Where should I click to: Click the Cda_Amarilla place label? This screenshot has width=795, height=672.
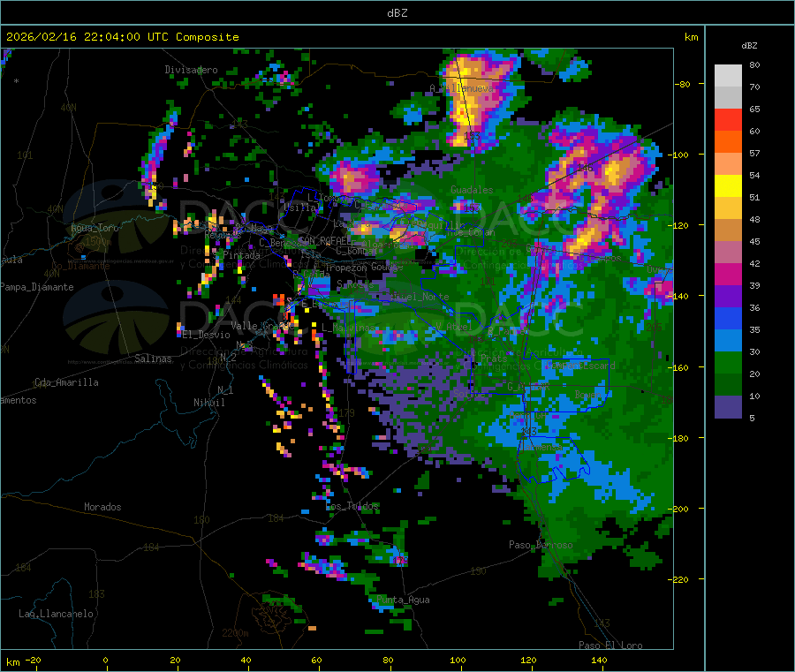click(66, 382)
